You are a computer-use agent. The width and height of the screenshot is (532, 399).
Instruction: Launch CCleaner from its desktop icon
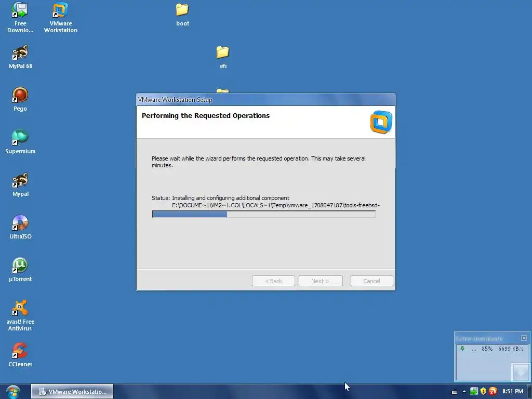[x=20, y=355]
